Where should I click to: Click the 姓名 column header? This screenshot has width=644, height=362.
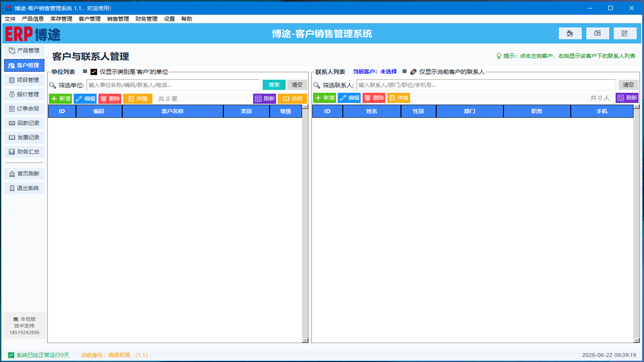372,111
